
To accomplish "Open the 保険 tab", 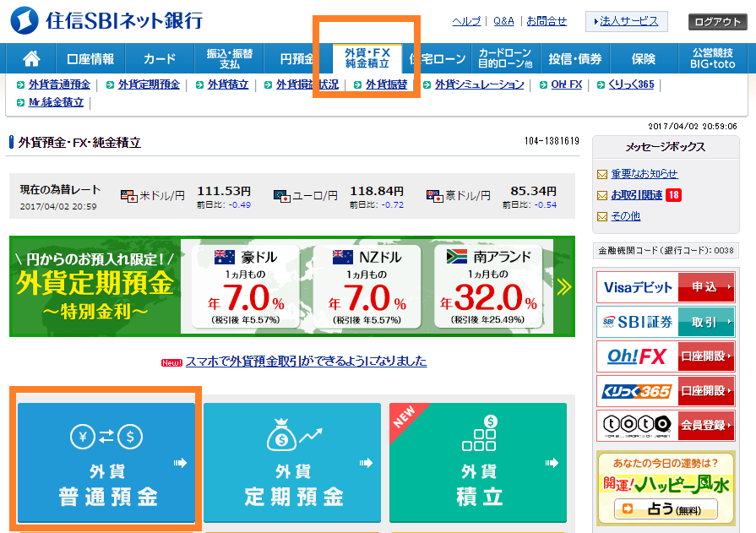I will tap(644, 59).
